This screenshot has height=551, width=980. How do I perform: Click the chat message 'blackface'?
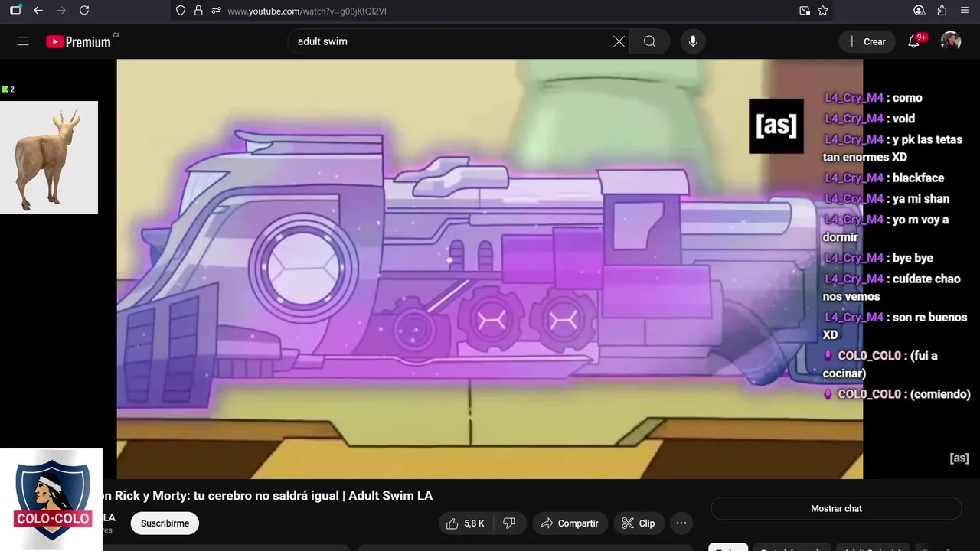(x=918, y=178)
